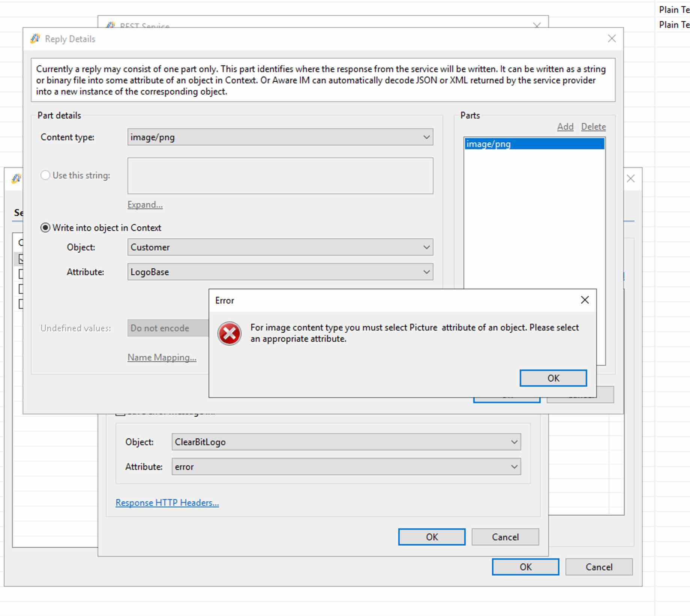The height and width of the screenshot is (616, 690).
Task: Click OK in the rearmost dialog
Action: point(525,567)
